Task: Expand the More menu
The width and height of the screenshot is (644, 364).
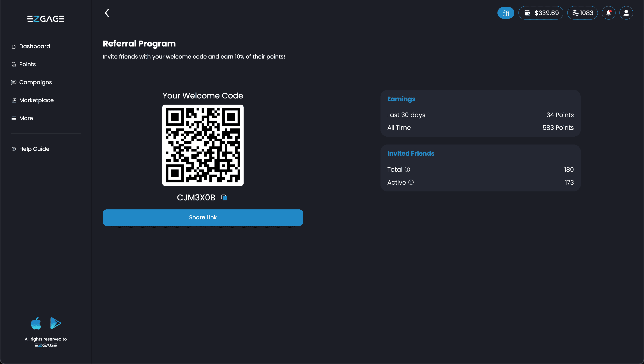Action: click(x=26, y=118)
